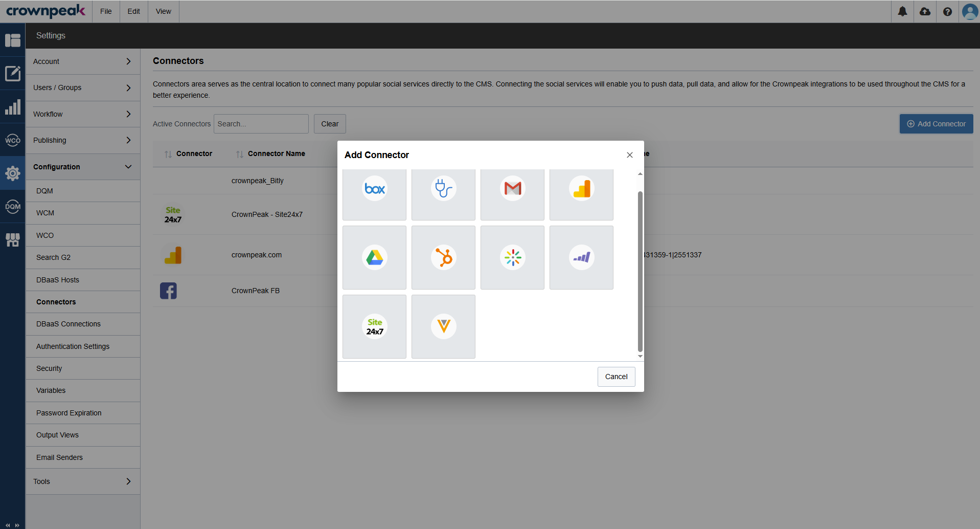Open the user profile avatar
Screen dimensions: 980x529
tap(970, 11)
